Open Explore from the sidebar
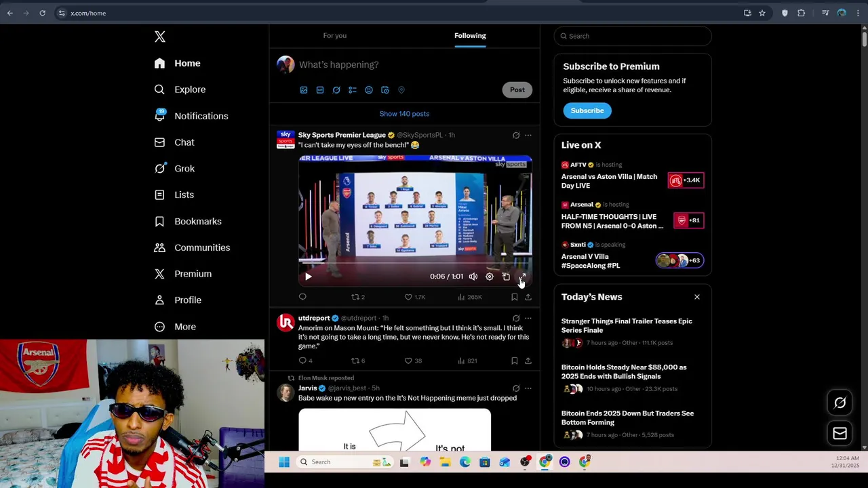 (x=180, y=89)
